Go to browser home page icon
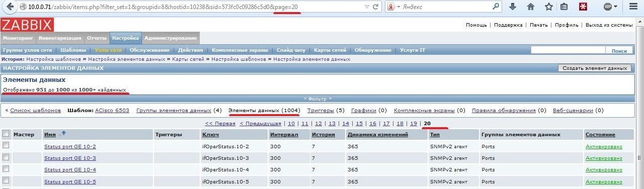 pyautogui.click(x=530, y=7)
